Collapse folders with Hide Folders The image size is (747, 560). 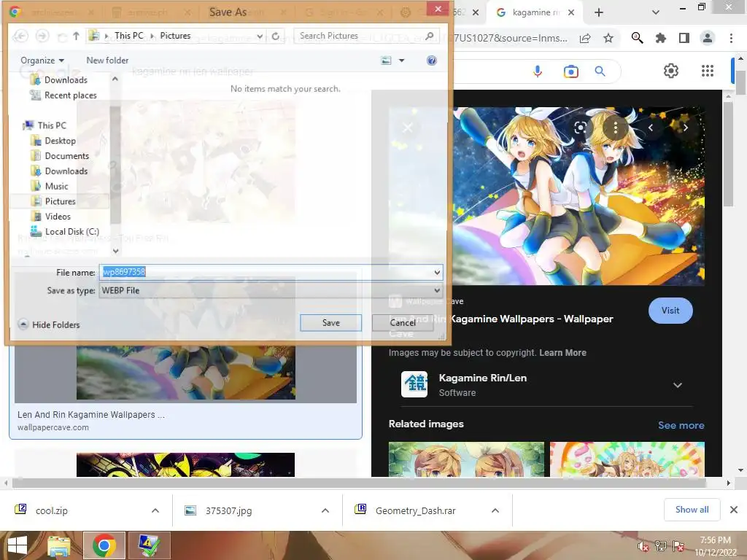[x=49, y=324]
